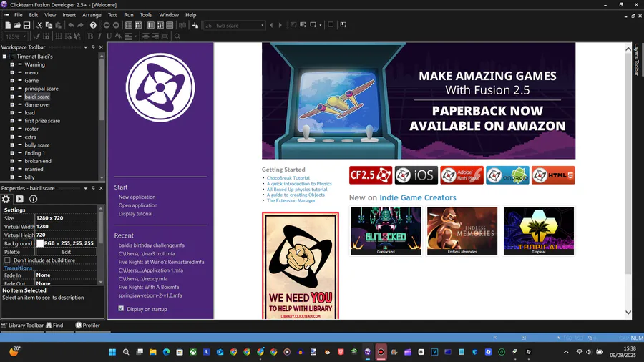Click the Copy toolbar icon
644x362 pixels.
click(49, 26)
